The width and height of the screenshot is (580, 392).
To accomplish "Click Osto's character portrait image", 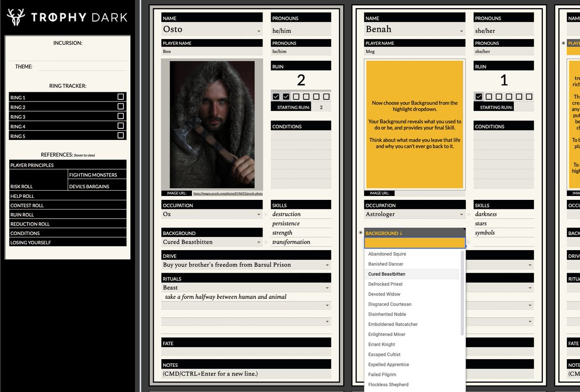I will pos(212,124).
